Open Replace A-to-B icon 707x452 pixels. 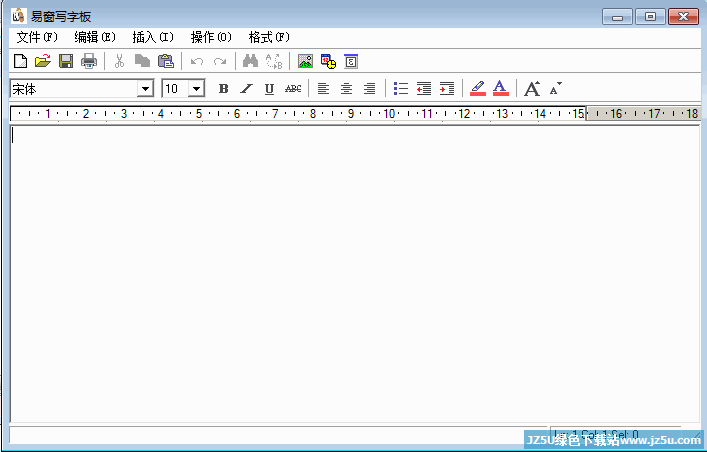click(x=274, y=61)
